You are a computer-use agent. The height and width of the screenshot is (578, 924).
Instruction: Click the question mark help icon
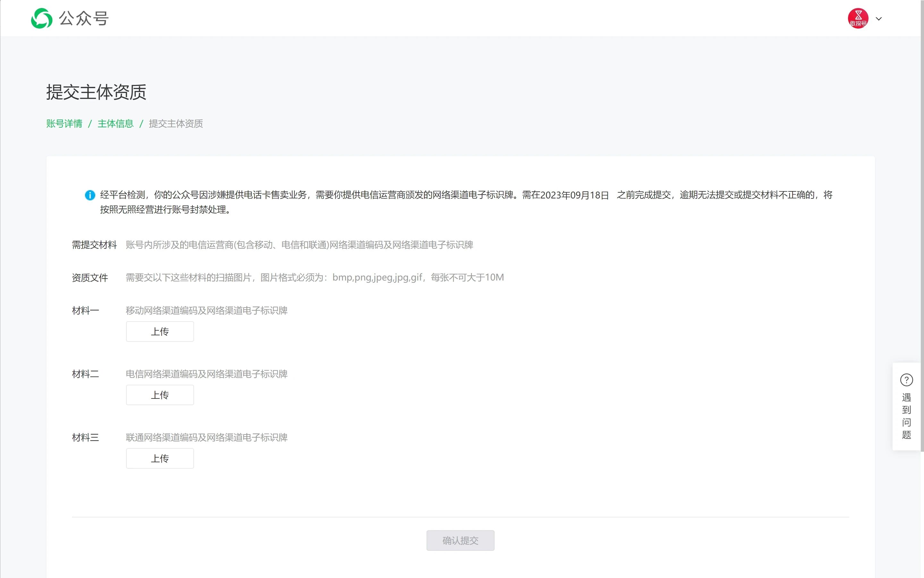click(906, 380)
